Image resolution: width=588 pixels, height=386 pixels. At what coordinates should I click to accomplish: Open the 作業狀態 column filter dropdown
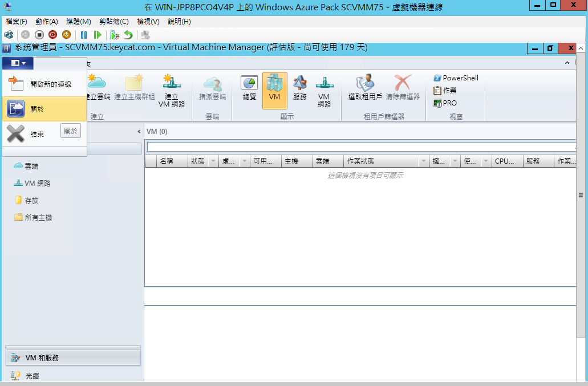point(424,161)
